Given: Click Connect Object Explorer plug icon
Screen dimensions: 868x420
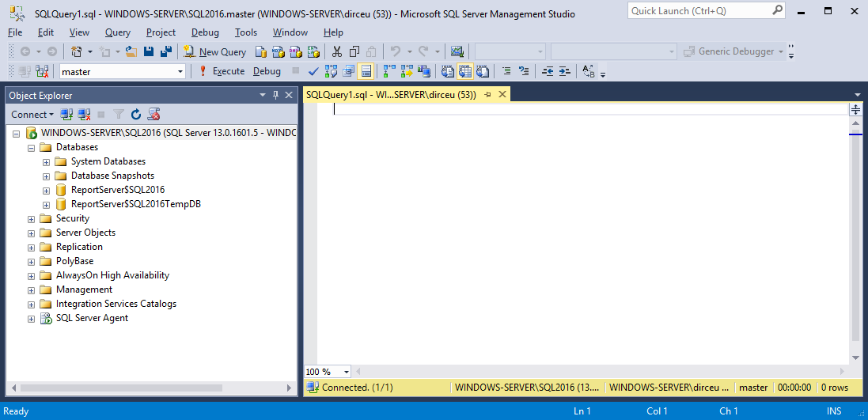Looking at the screenshot, I should click(66, 115).
